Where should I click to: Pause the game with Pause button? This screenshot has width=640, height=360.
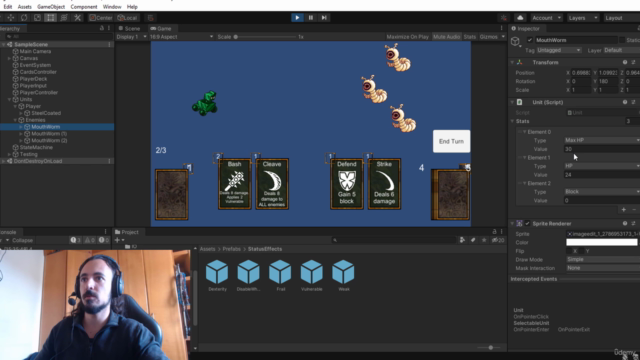[311, 18]
